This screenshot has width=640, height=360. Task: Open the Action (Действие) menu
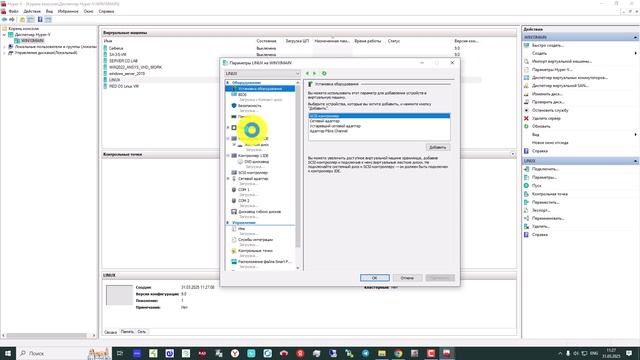tap(32, 11)
